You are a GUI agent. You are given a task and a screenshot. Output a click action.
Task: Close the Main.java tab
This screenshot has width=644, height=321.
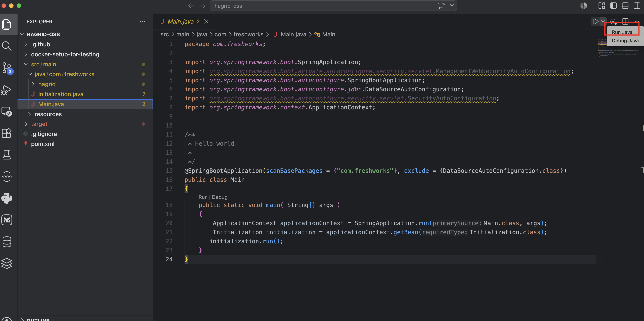point(206,22)
